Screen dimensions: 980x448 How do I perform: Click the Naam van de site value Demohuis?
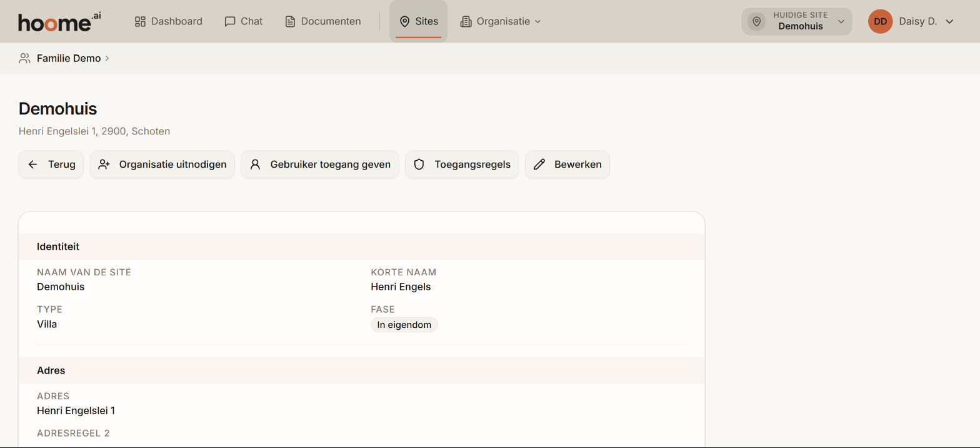pyautogui.click(x=61, y=287)
